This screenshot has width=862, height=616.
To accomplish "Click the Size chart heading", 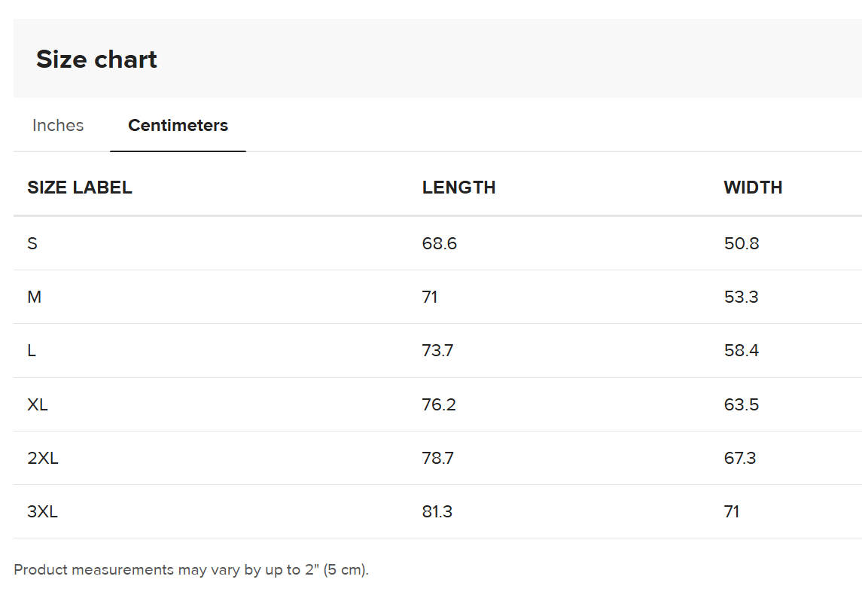I will [x=96, y=59].
